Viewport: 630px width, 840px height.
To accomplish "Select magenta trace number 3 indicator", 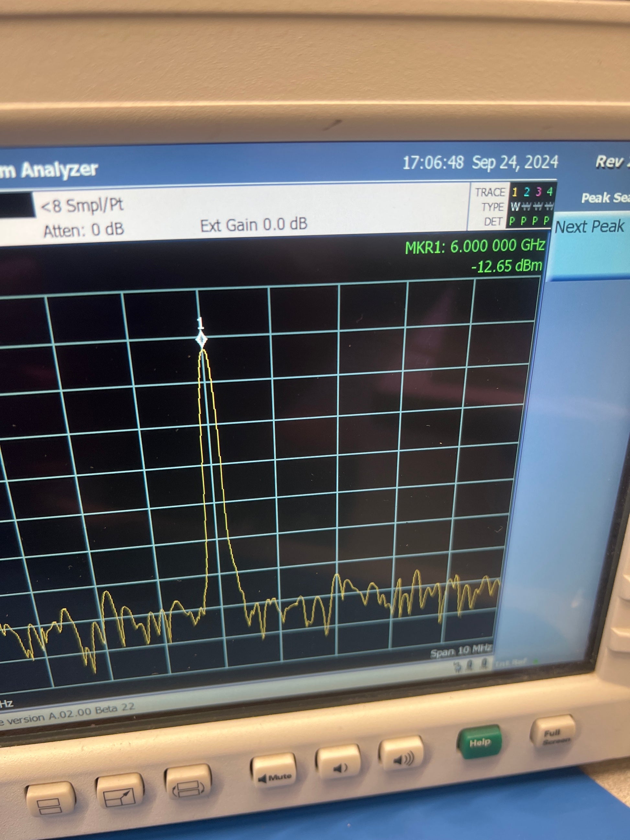I will (x=538, y=191).
